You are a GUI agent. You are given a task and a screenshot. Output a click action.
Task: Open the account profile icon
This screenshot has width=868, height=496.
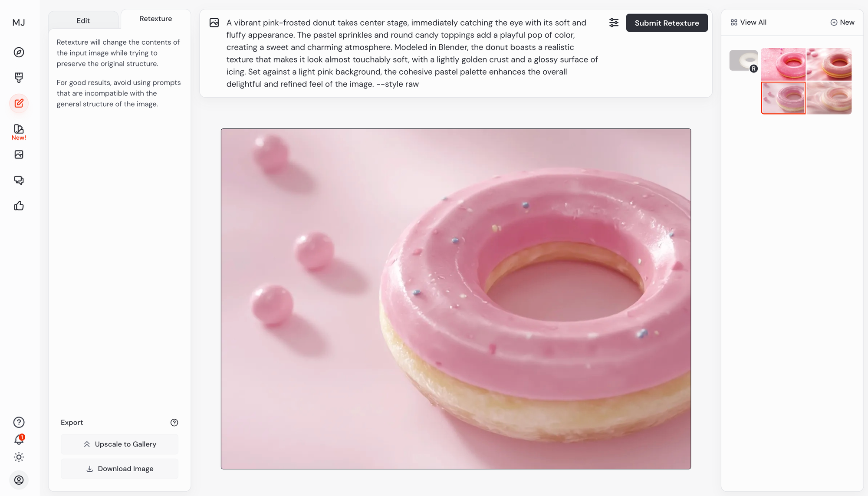(x=19, y=480)
